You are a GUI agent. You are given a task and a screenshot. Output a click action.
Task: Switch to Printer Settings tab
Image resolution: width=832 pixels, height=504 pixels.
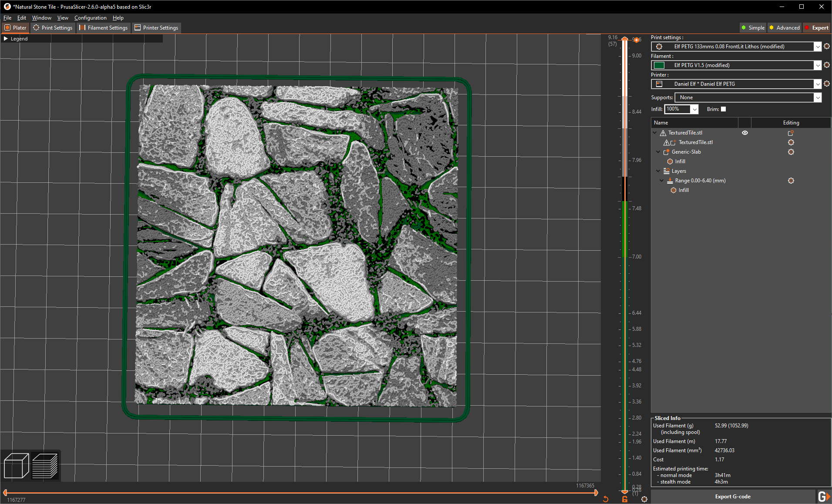click(156, 28)
